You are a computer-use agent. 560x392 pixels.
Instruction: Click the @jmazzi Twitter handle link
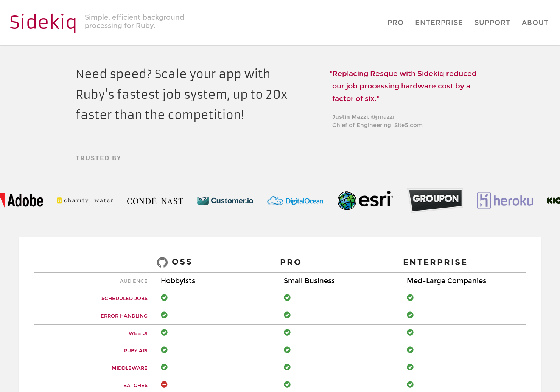[x=383, y=117]
